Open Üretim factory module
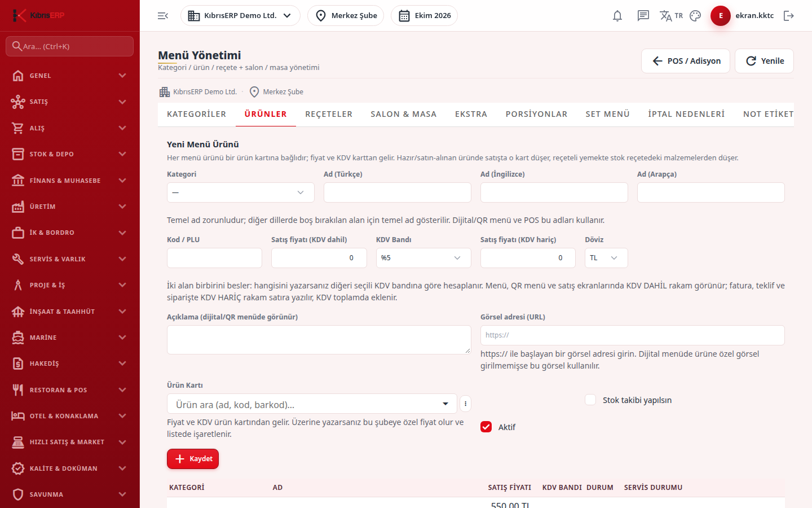This screenshot has height=508, width=812. (x=70, y=207)
